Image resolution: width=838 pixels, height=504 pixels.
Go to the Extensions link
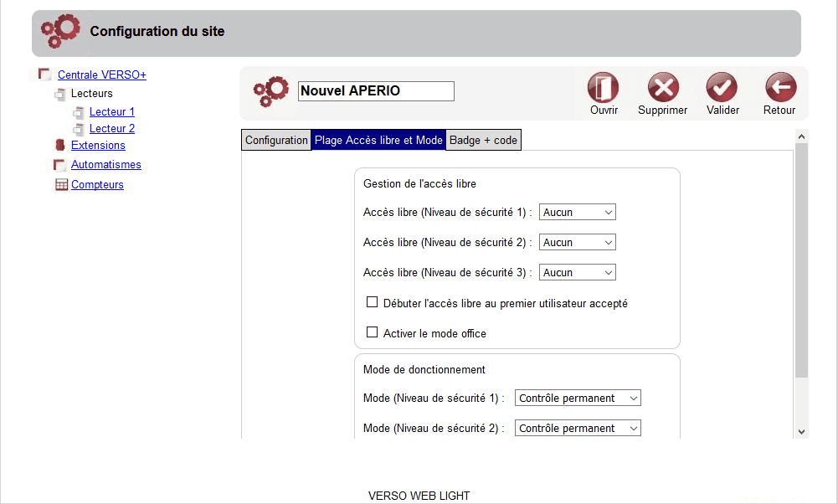pyautogui.click(x=98, y=146)
